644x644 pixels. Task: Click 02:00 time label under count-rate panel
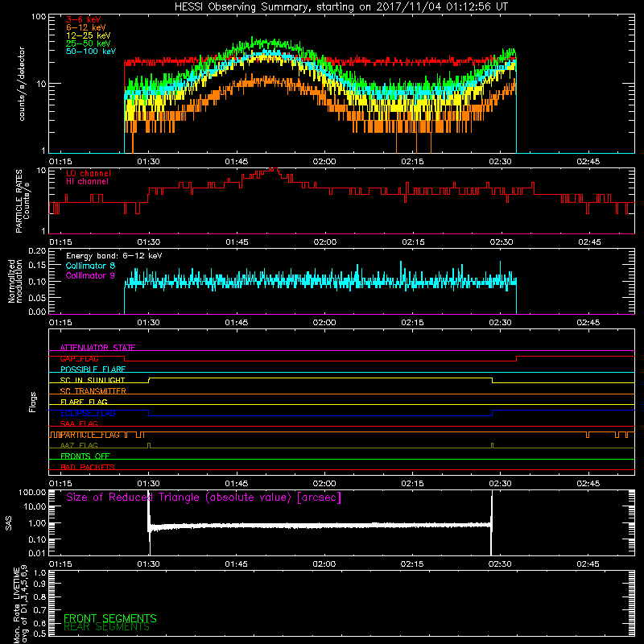point(324,162)
